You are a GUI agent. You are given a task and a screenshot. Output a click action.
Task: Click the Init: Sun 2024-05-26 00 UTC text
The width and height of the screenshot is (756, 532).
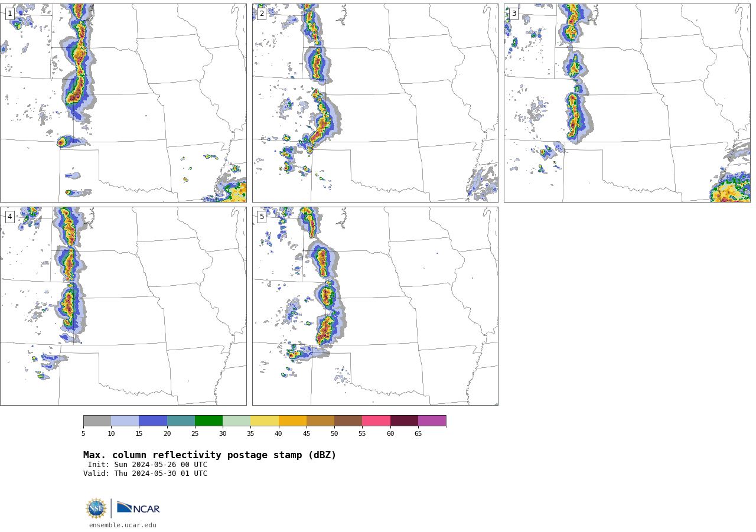click(148, 465)
